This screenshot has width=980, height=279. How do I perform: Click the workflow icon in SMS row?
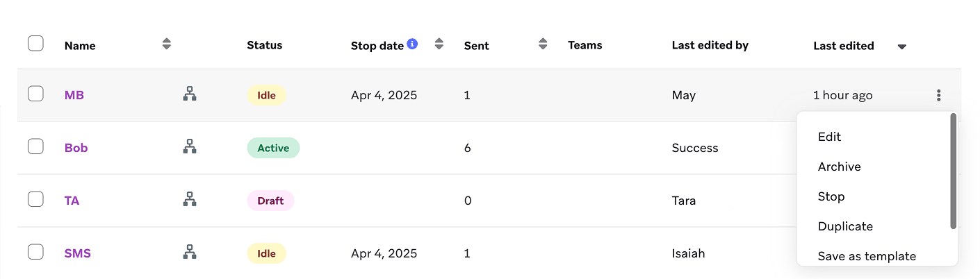190,253
